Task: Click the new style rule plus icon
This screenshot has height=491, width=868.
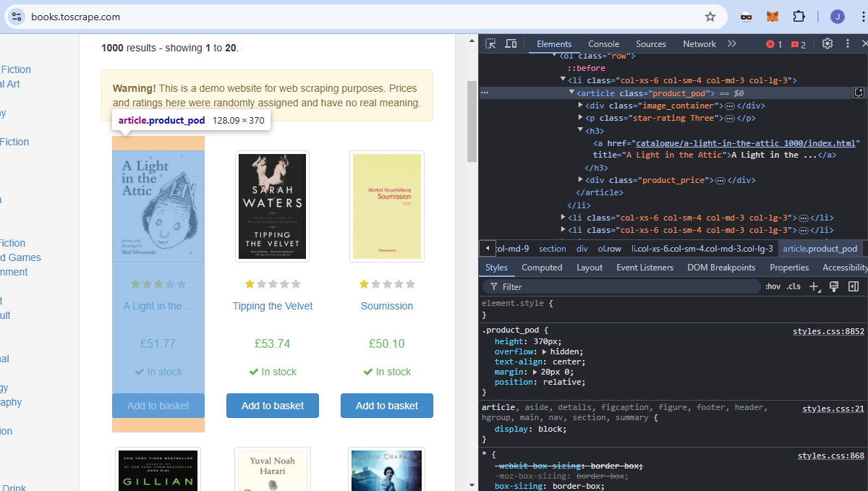Action: (x=813, y=286)
